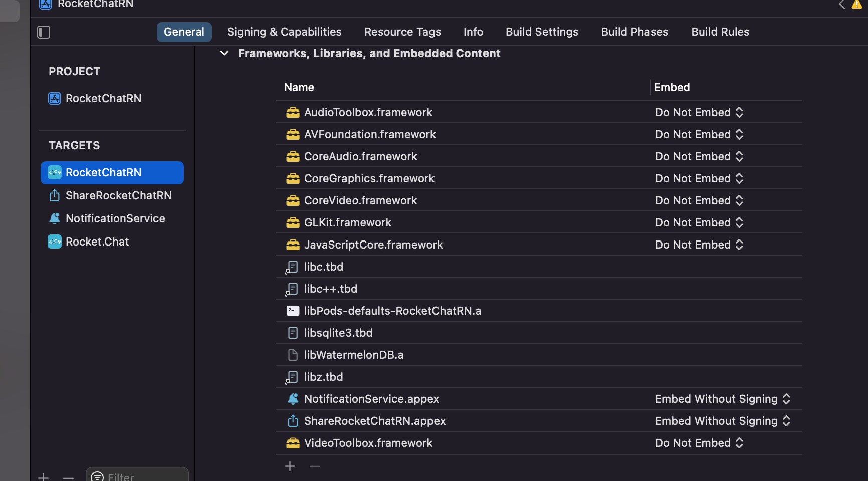This screenshot has width=868, height=481.
Task: Select the ShareRocketChatRN target label
Action: [x=119, y=195]
